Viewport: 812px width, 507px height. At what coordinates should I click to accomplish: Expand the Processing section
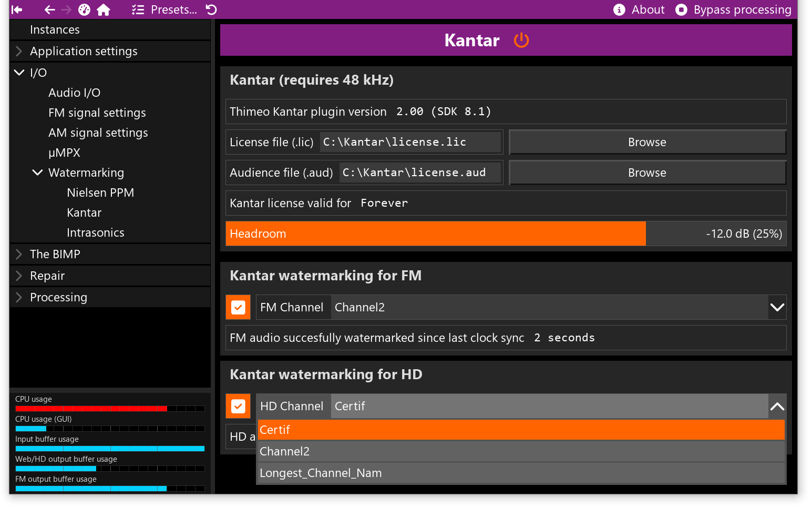click(x=110, y=297)
